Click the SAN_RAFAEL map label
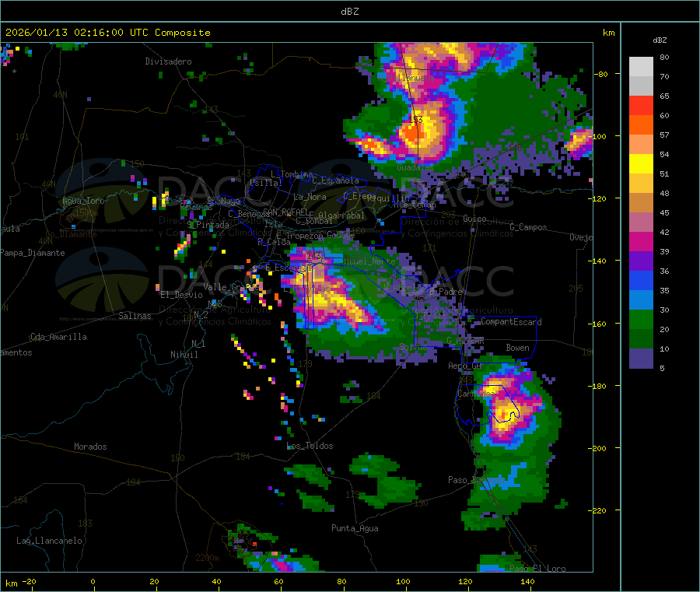Image resolution: width=700 pixels, height=592 pixels. [285, 211]
